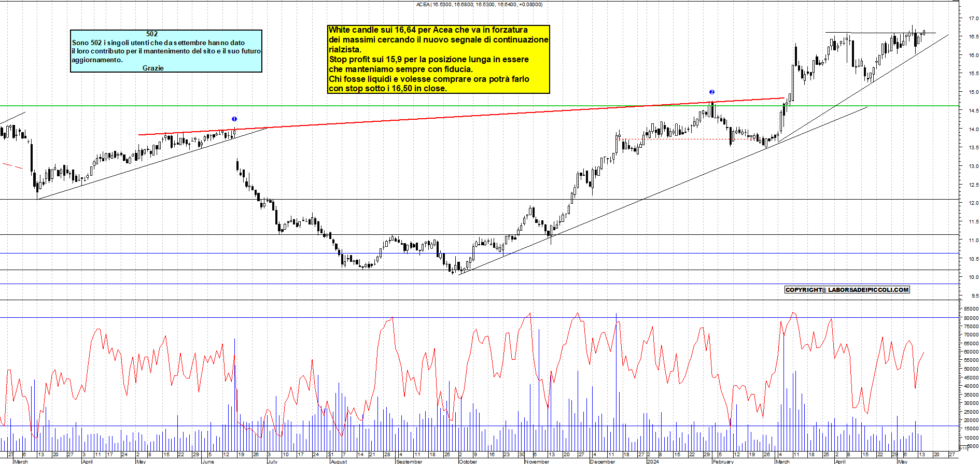Click "che manteniamo sempre con fiducia" line

401,69
